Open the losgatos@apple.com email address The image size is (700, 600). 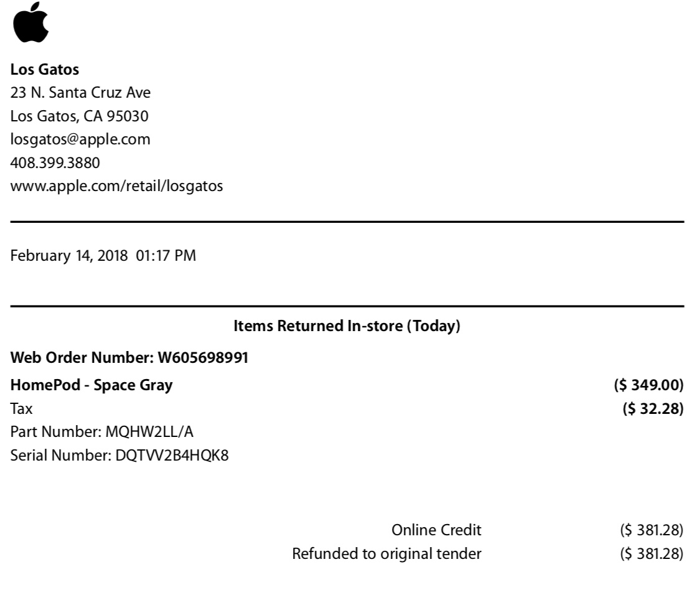80,140
